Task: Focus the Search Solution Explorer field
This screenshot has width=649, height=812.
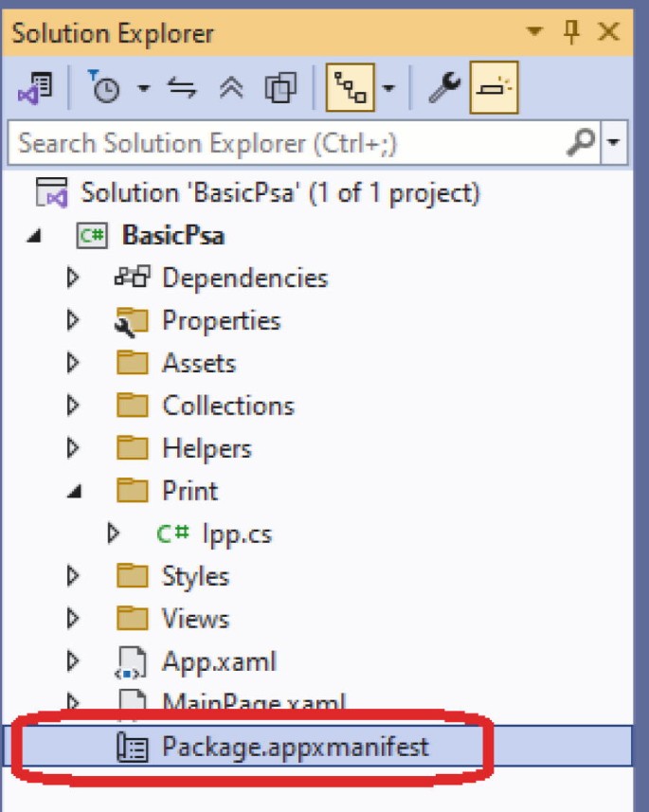Action: (284, 143)
